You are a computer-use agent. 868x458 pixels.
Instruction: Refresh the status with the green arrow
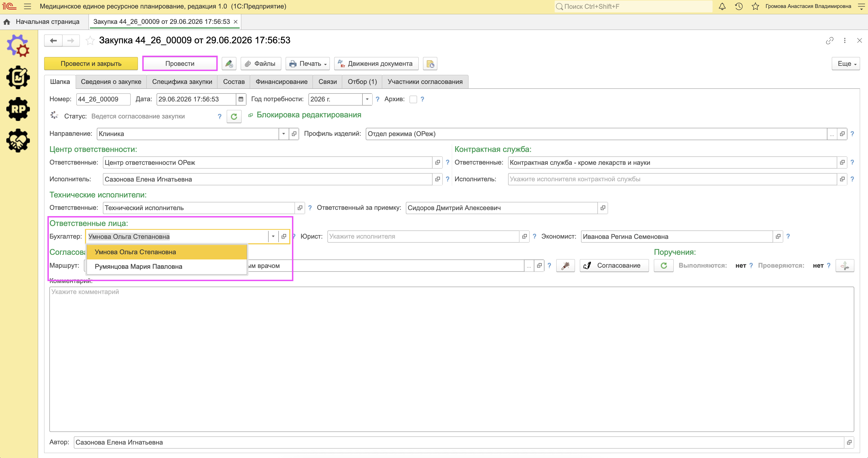234,117
